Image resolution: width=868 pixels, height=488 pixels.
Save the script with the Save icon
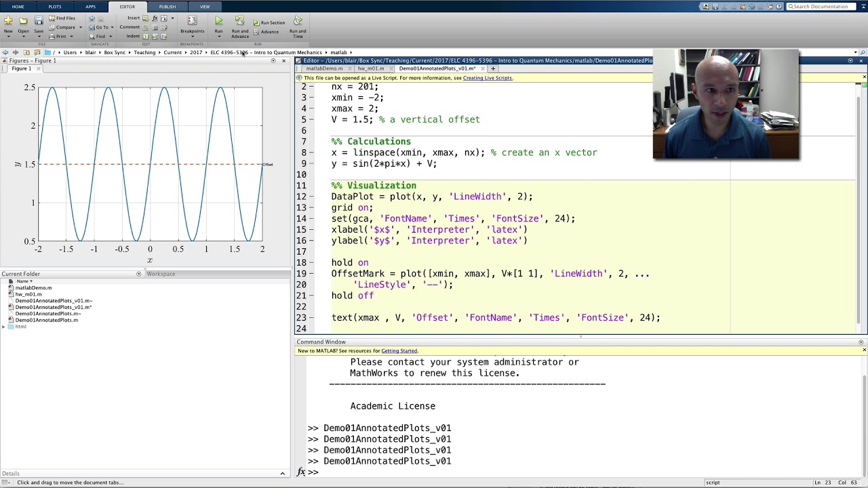tap(39, 22)
